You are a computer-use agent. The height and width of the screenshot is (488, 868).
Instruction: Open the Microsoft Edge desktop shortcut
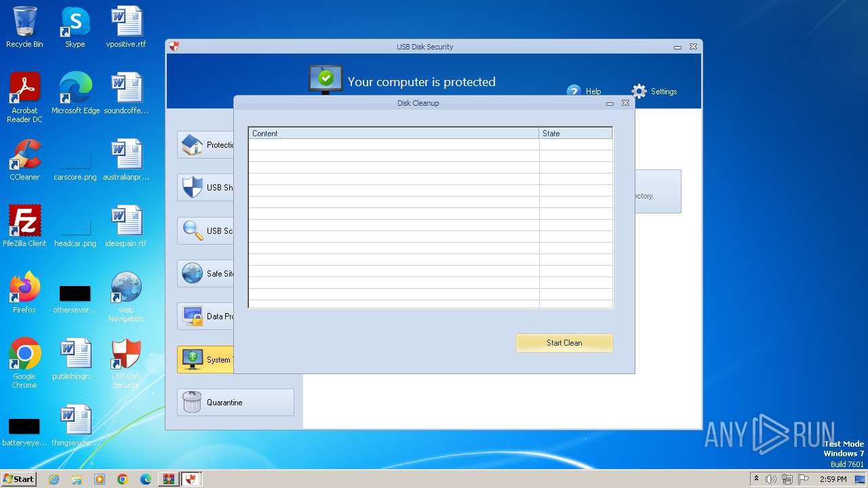[75, 94]
